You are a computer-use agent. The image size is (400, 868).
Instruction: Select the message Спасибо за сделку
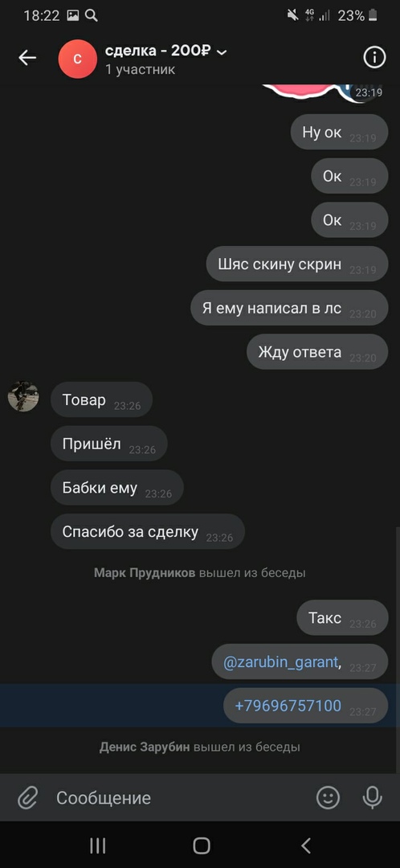click(147, 531)
